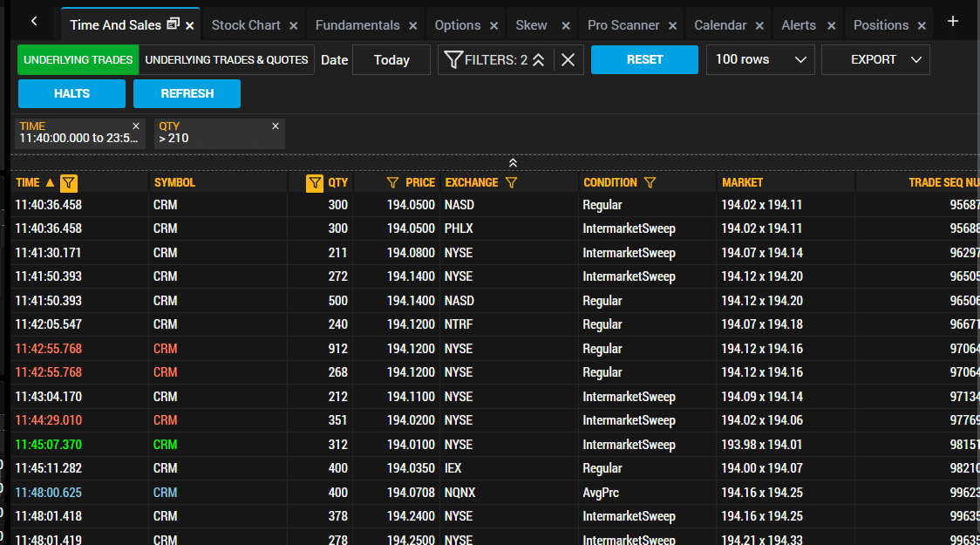Edit the TIME filter range chip

[79, 133]
